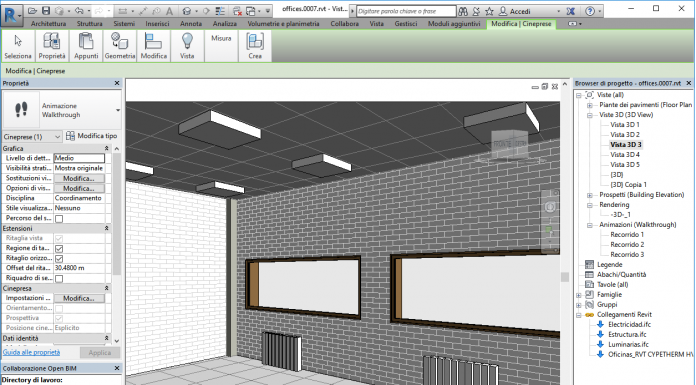Open the Cineprese (1) dropdown
This screenshot has width=696, height=385.
(32, 136)
